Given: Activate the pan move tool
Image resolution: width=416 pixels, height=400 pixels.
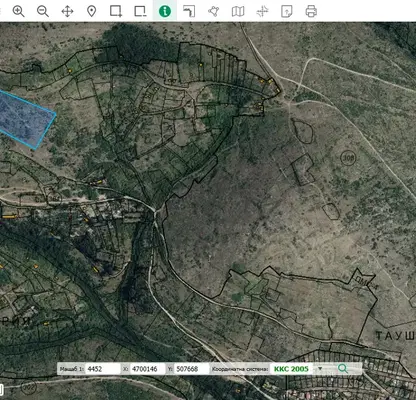Looking at the screenshot, I should (67, 11).
